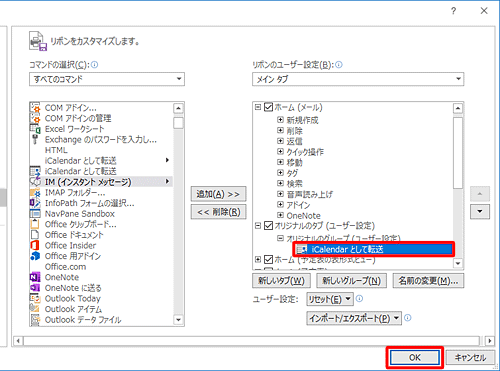Toggle オリジナルのタブ (ユーザー設定) checkbox
The height and width of the screenshot is (371, 500).
point(269,226)
